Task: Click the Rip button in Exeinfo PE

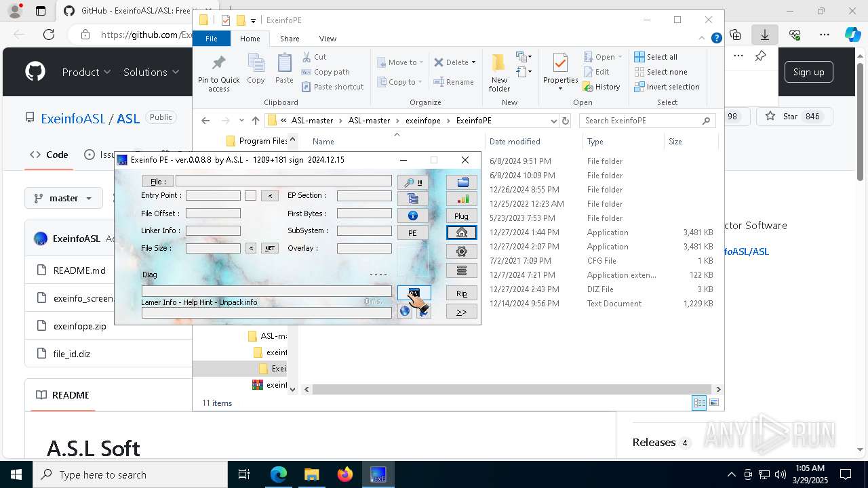Action: click(x=462, y=293)
